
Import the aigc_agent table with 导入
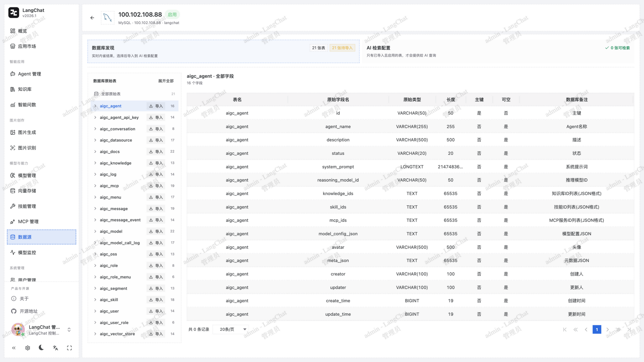156,106
